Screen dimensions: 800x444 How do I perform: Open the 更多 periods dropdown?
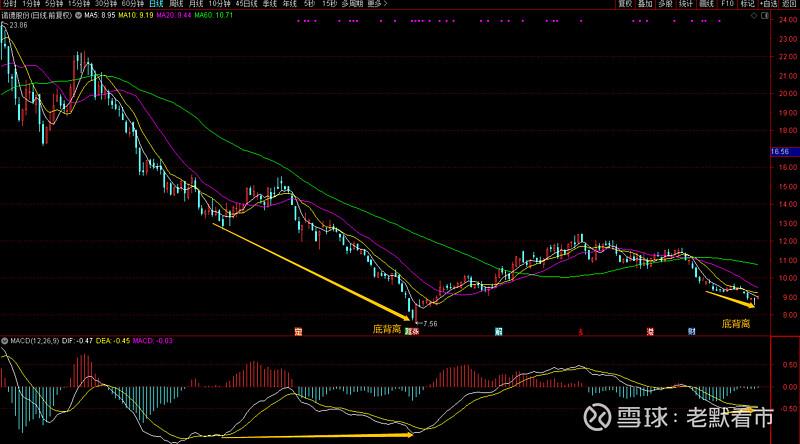[x=376, y=5]
